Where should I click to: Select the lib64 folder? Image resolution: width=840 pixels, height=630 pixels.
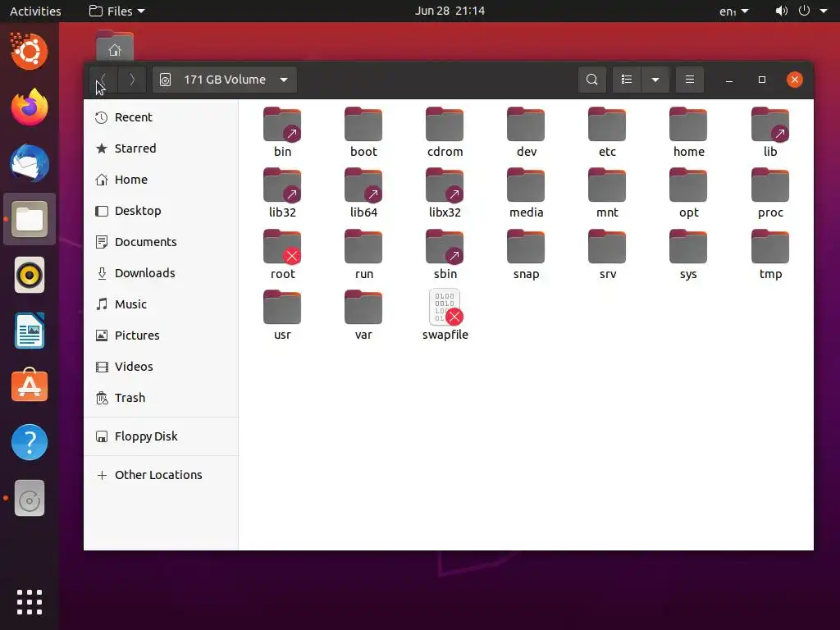tap(363, 194)
